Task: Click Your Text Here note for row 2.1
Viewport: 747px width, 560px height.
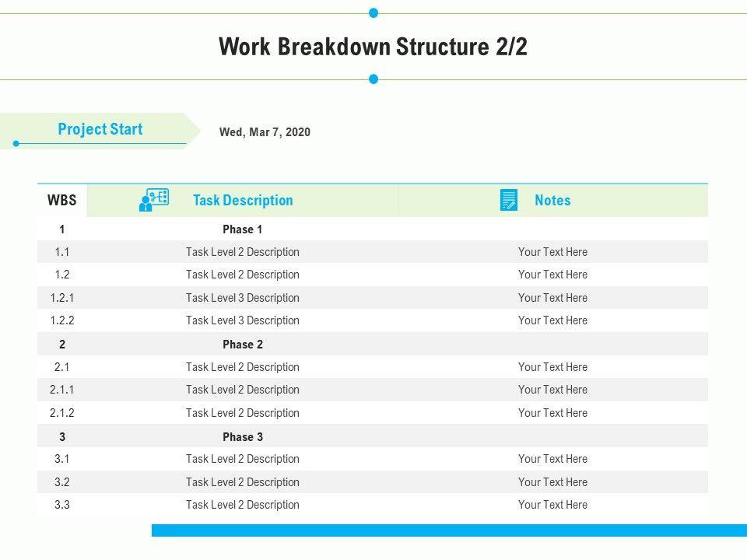Action: coord(552,367)
